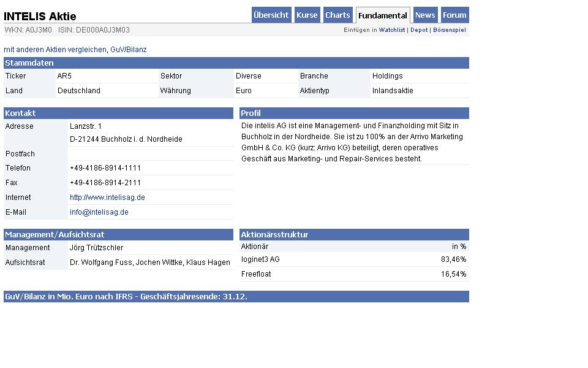Viewport: 588px width, 368px height.
Task: Click the INTELIS Aktie heading
Action: click(x=40, y=16)
